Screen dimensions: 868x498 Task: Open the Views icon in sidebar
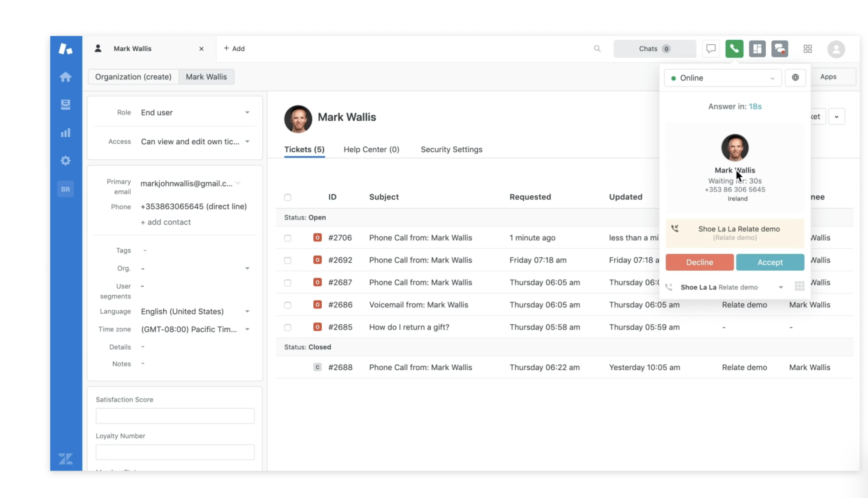point(66,104)
